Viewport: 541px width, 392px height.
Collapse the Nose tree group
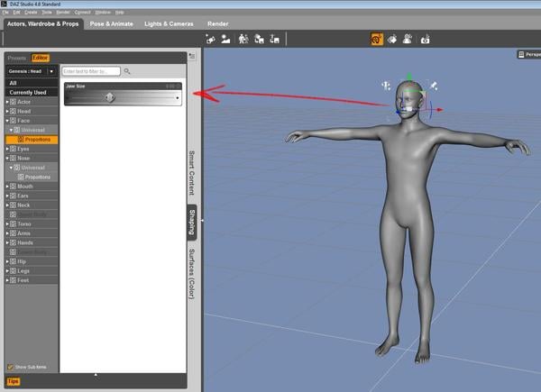(x=7, y=159)
